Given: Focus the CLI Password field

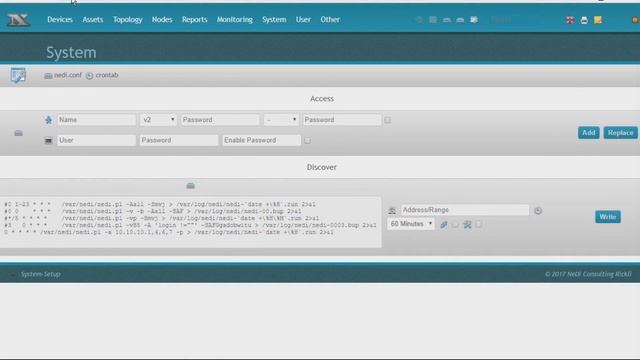Looking at the screenshot, I should pyautogui.click(x=179, y=140).
